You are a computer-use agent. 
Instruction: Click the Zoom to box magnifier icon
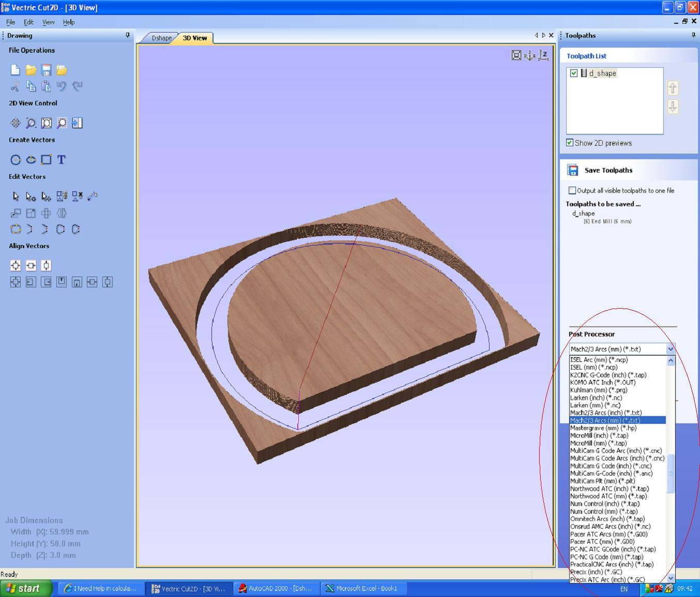pyautogui.click(x=31, y=123)
